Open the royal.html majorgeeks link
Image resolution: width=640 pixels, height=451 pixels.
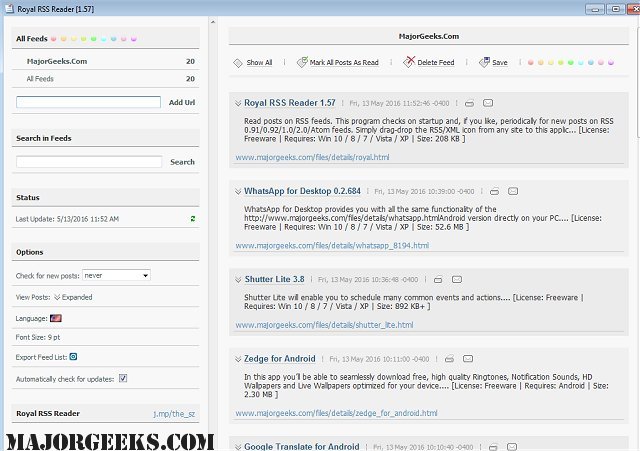(312, 157)
